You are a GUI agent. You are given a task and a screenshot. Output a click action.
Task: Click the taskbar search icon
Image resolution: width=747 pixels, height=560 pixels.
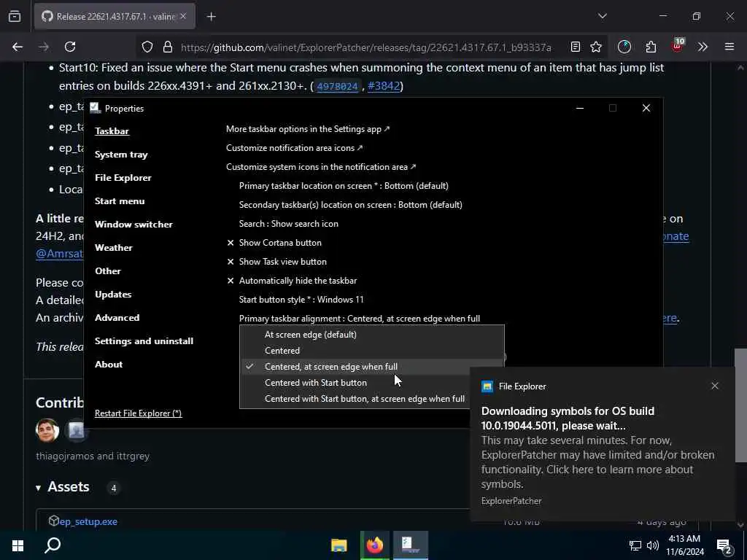point(53,545)
